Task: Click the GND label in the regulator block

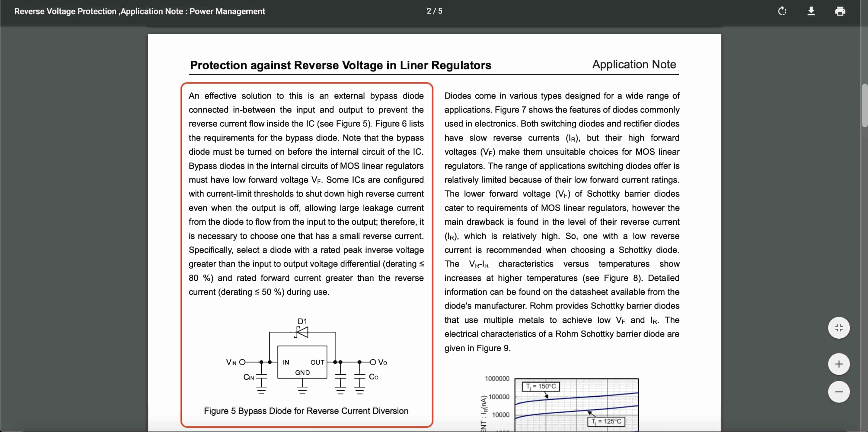Action: click(302, 372)
